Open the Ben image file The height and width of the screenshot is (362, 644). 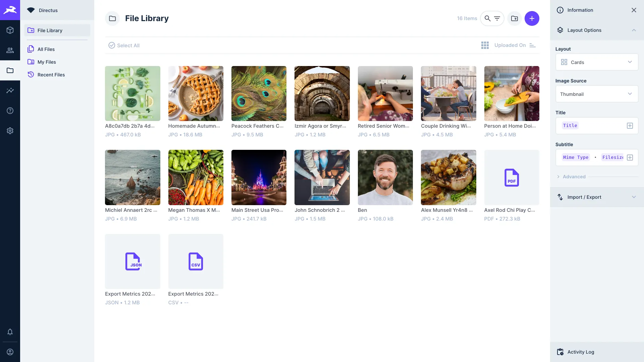pyautogui.click(x=385, y=177)
